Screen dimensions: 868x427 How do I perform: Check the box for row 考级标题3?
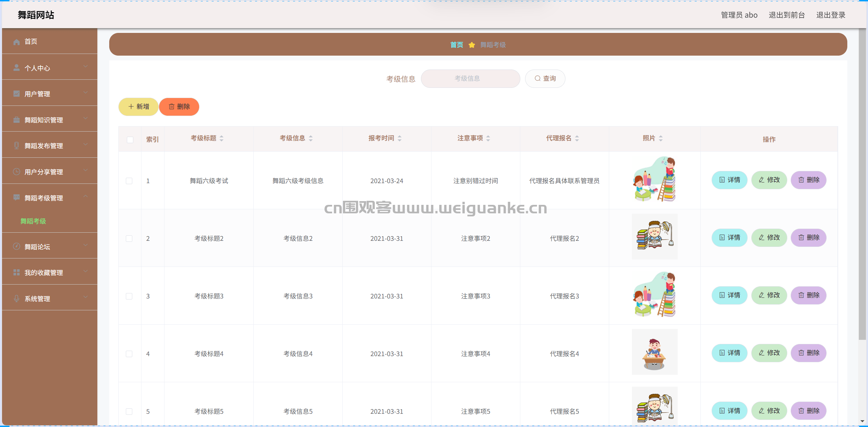pos(129,296)
